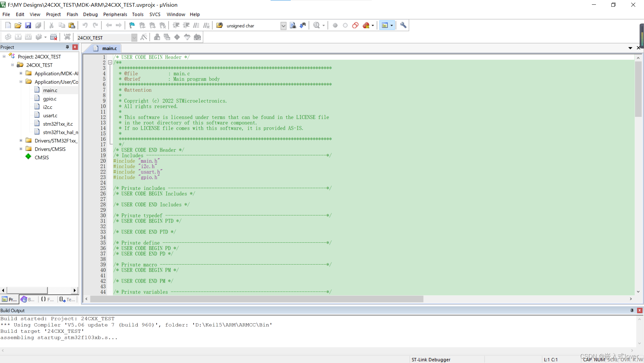Switch to the Books tab in Project pane
This screenshot has height=363, width=644.
(x=28, y=299)
